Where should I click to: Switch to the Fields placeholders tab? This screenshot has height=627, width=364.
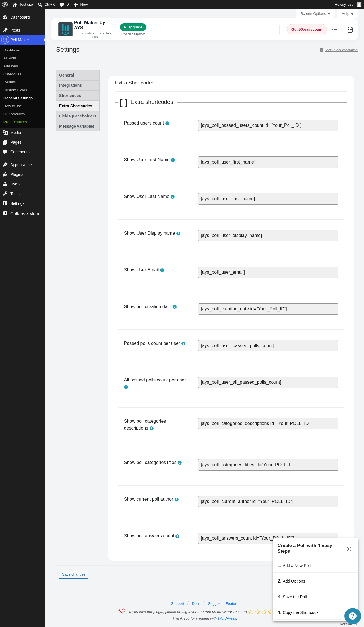[78, 116]
